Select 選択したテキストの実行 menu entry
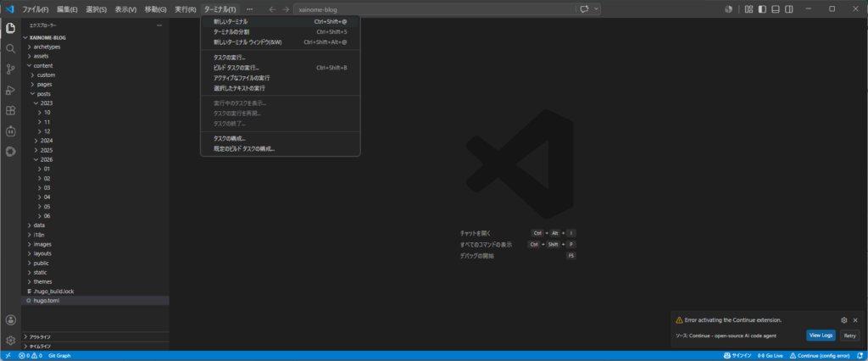 coord(280,88)
